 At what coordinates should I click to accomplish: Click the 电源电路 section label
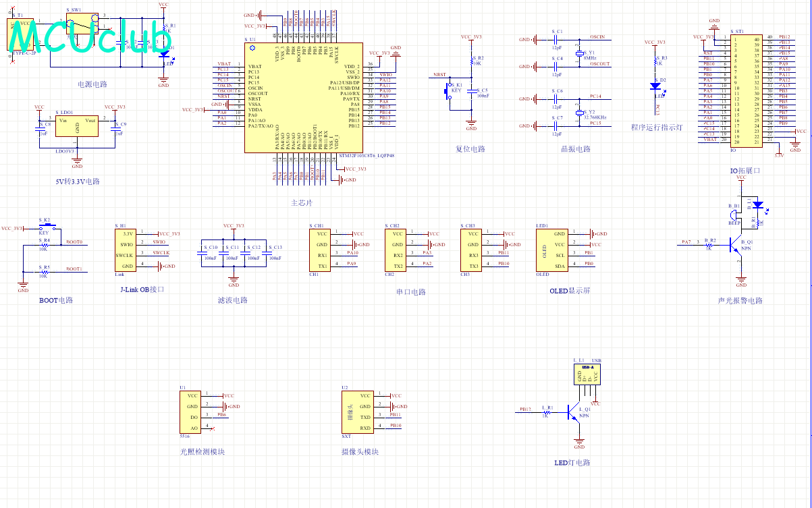92,85
